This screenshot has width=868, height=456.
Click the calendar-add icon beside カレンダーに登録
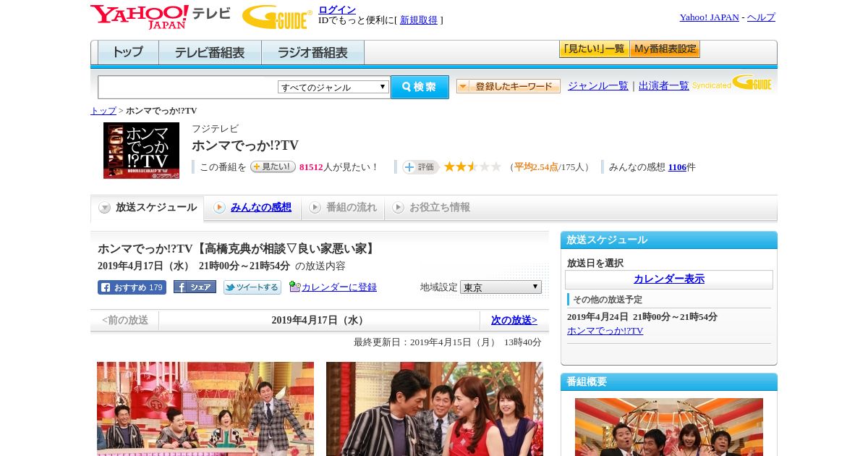tap(294, 287)
